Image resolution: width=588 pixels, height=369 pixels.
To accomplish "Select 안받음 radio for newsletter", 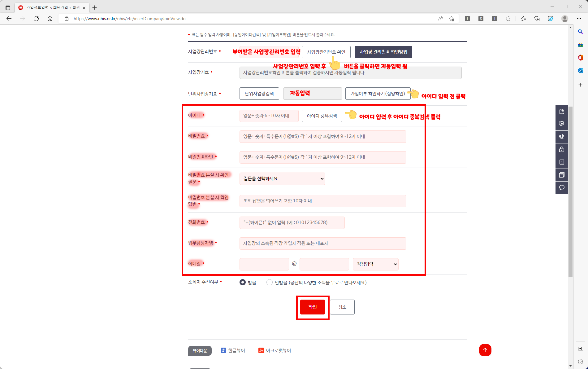I will click(x=270, y=282).
